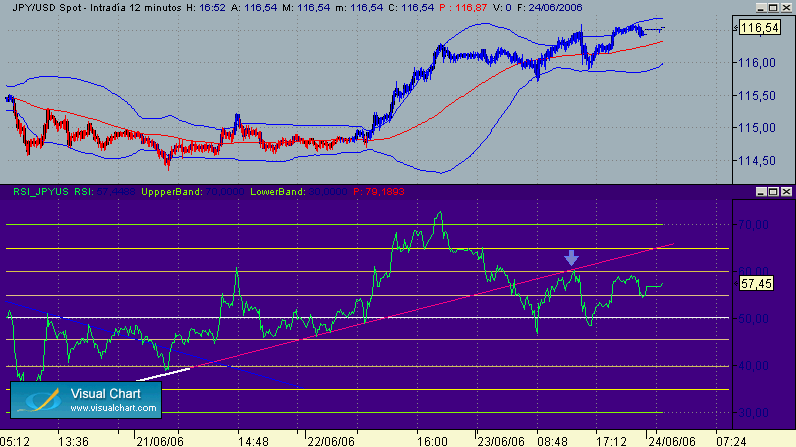Click the 22/06/06 date axis label
The height and width of the screenshot is (447, 796).
[331, 441]
